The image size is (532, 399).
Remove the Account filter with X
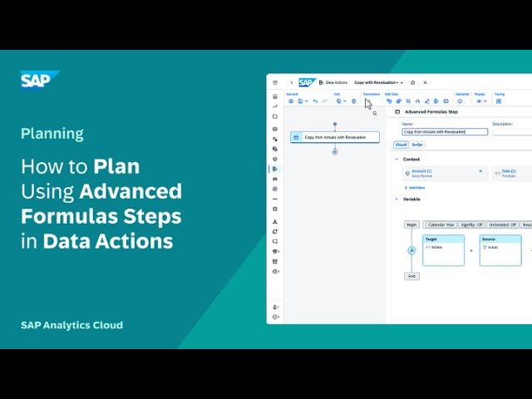tap(480, 171)
